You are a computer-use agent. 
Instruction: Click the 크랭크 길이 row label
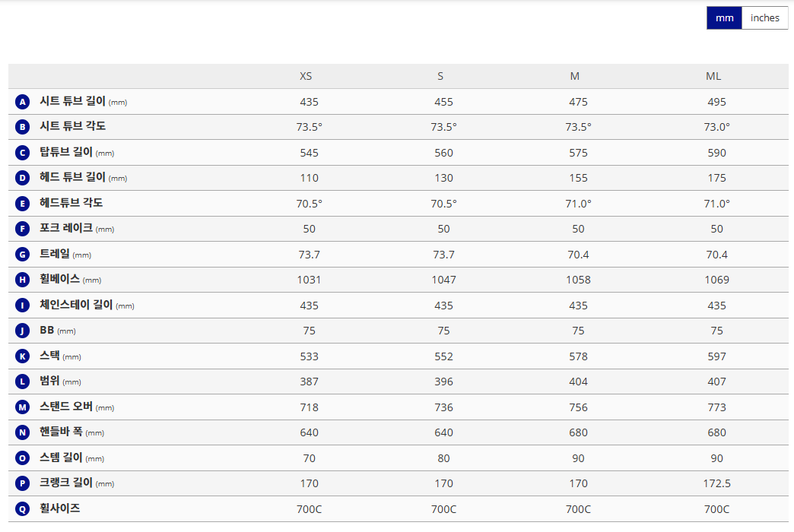click(x=66, y=483)
